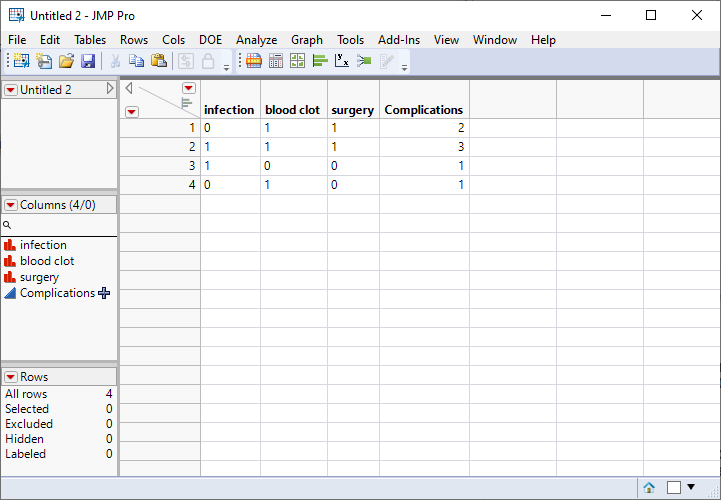Collapse side panels with left triangle arrow
The width and height of the screenshot is (721, 500).
(129, 88)
